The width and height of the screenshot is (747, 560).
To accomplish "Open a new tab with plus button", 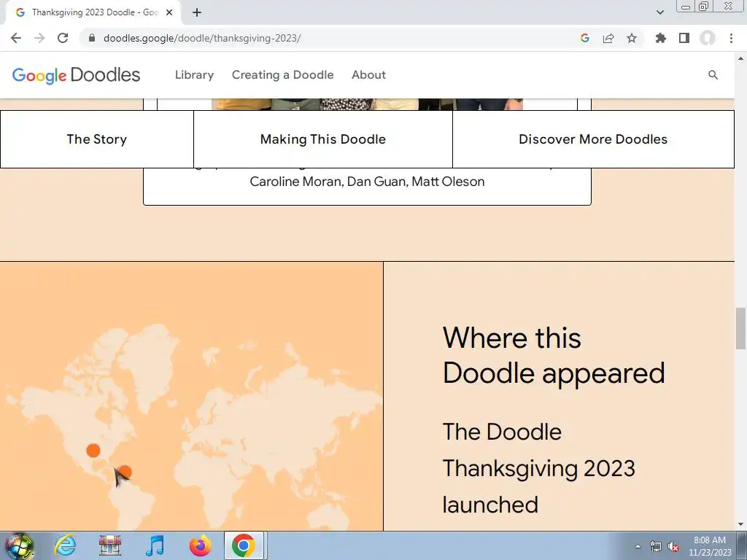I will [197, 12].
